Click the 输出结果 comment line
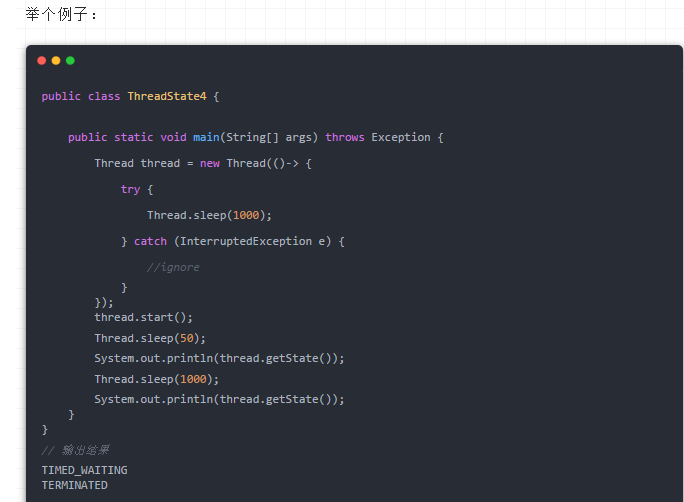684x502 pixels. 75,450
